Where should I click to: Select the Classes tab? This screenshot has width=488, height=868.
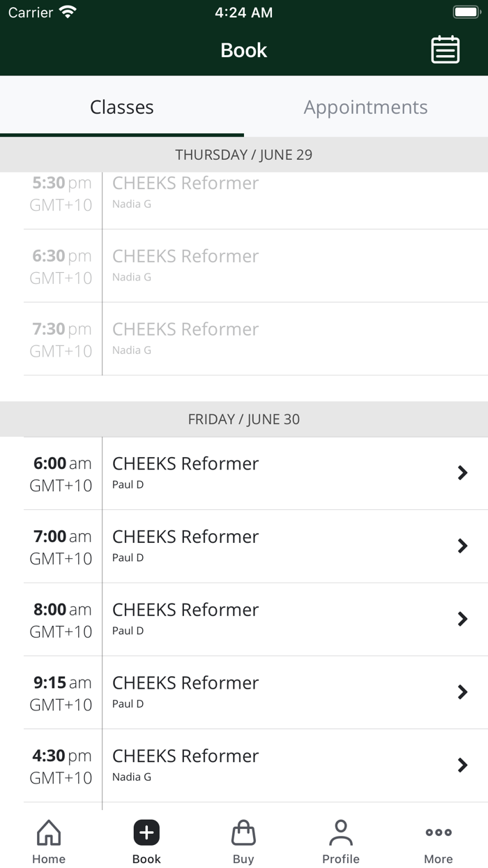coord(122,107)
